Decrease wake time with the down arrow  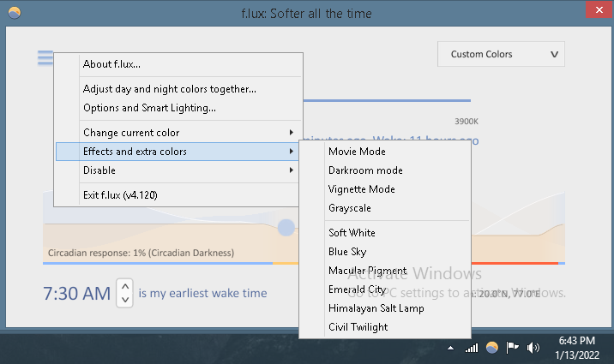coord(125,300)
